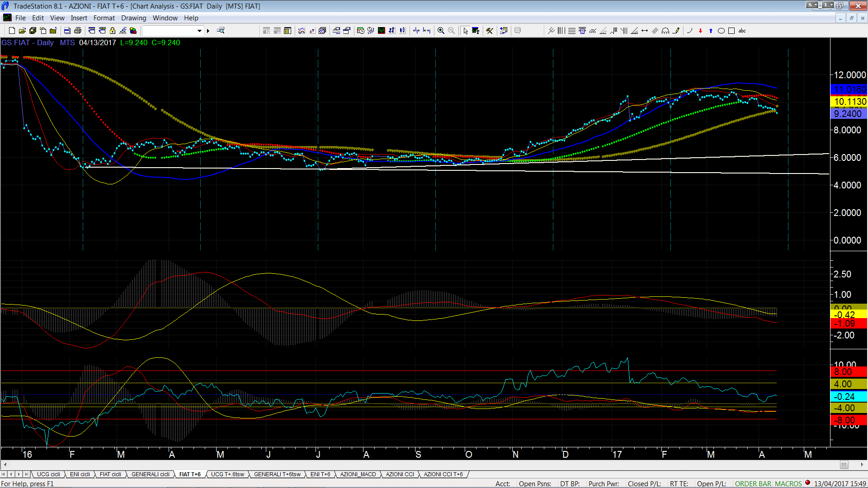868x488 pixels.
Task: Select the ellipse drawing tool
Action: point(721,31)
